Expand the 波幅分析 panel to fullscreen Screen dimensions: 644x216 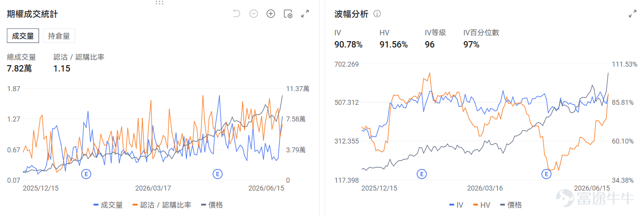click(x=633, y=14)
